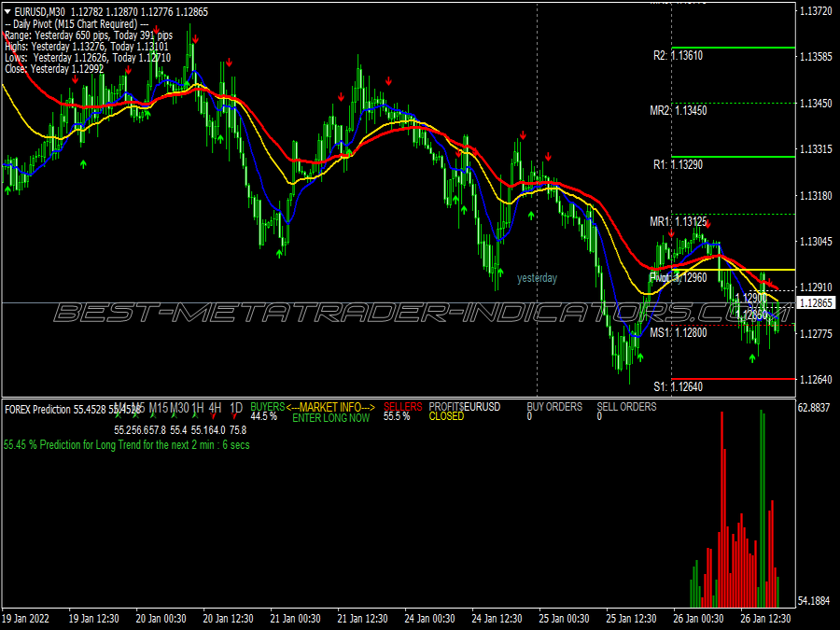Click the Range: Yesterday 650 pips line

[x=89, y=35]
